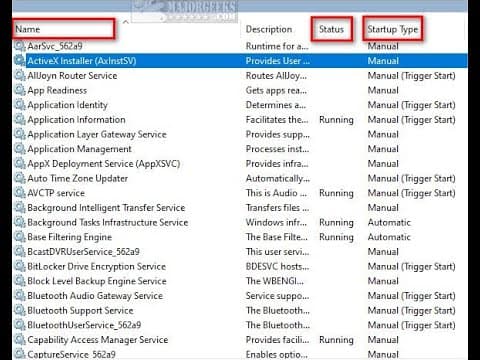Click the Application Identity service icon
Viewport: 480px width, 360px height.
pyautogui.click(x=20, y=105)
